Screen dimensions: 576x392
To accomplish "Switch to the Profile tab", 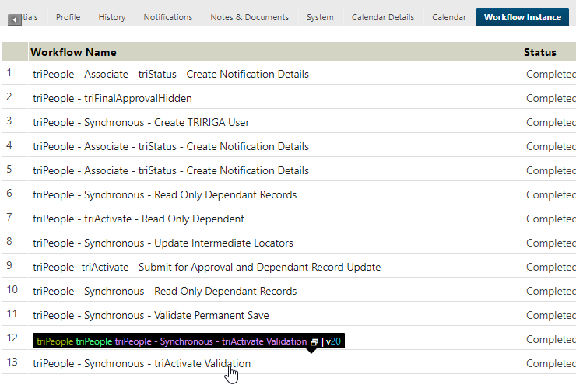I will tap(68, 17).
